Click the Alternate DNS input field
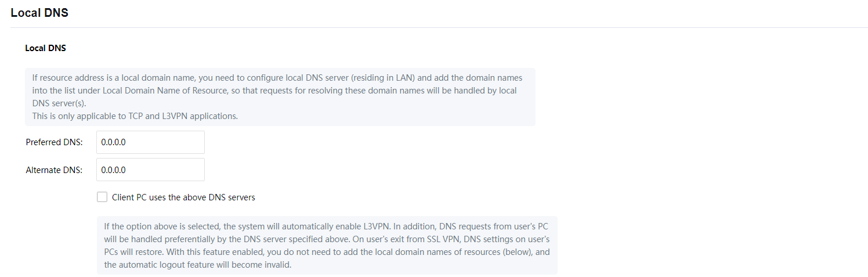The width and height of the screenshot is (868, 277). [150, 170]
